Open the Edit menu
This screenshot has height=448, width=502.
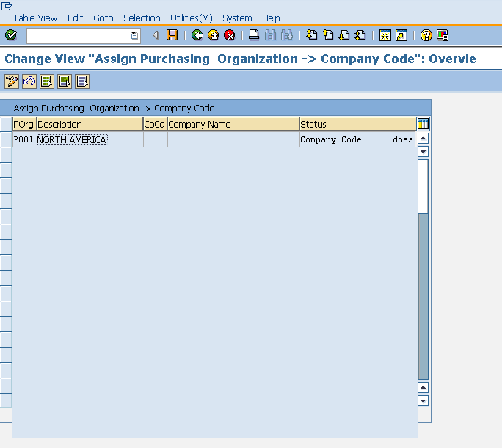coord(76,18)
